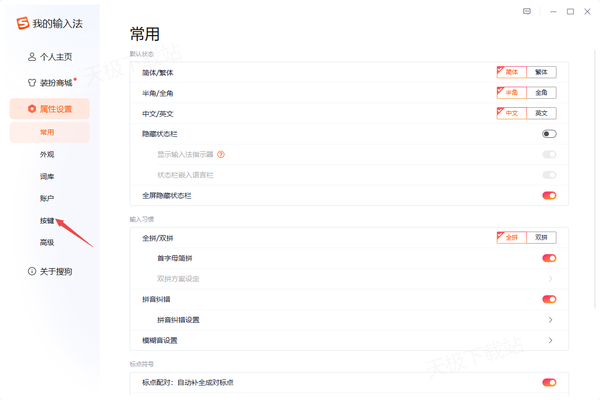Click 常用 page heading
This screenshot has width=600, height=400.
click(x=145, y=34)
